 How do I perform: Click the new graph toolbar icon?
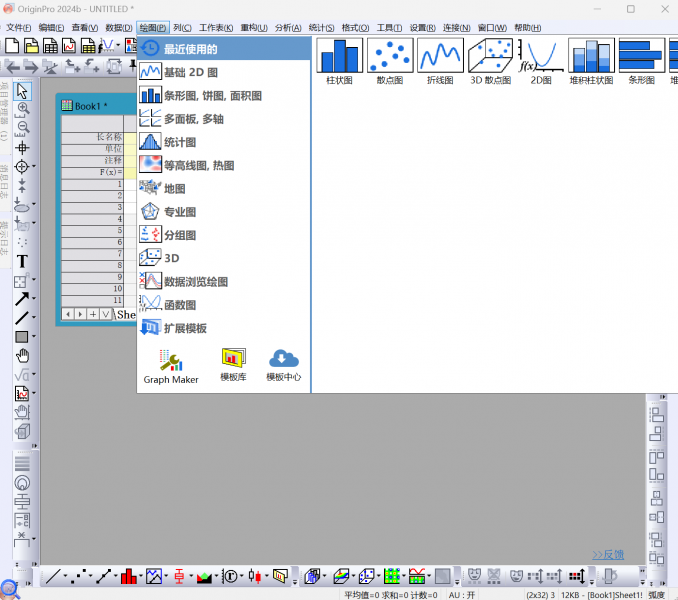69,45
